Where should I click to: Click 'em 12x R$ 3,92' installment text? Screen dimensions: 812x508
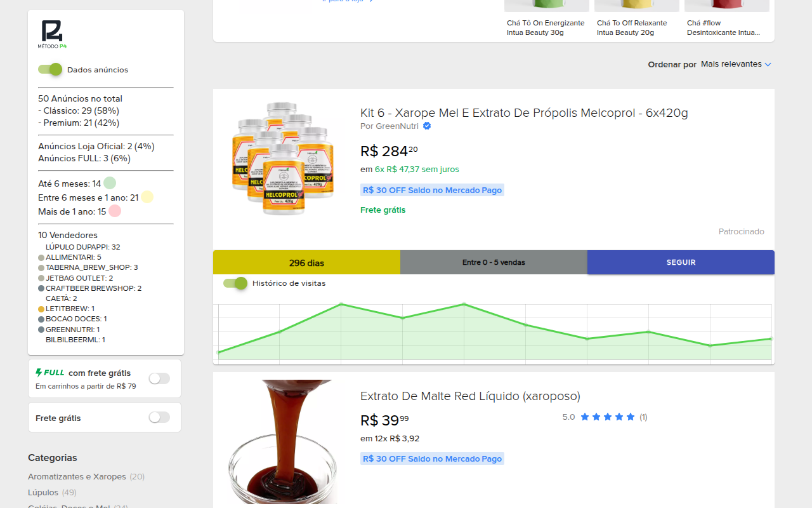[390, 438]
